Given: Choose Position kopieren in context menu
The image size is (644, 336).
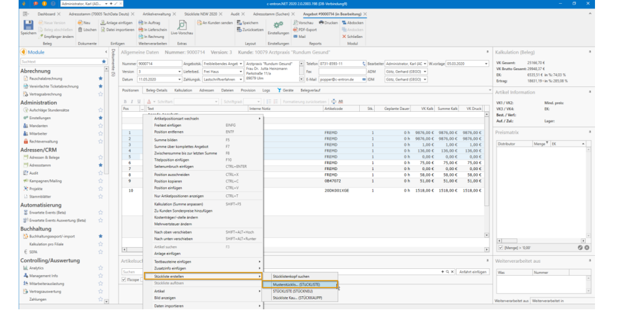Looking at the screenshot, I should 168,181.
